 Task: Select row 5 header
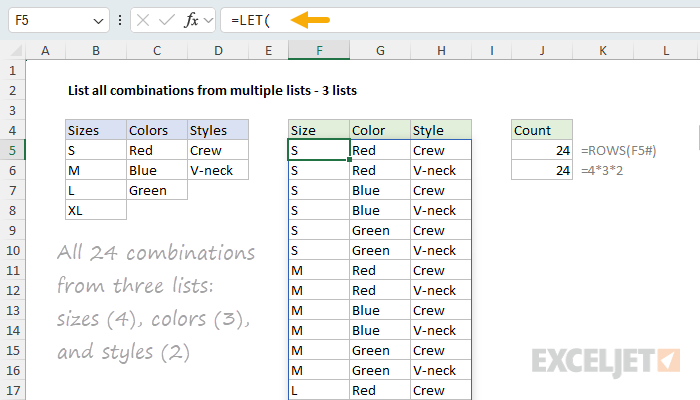coord(12,150)
